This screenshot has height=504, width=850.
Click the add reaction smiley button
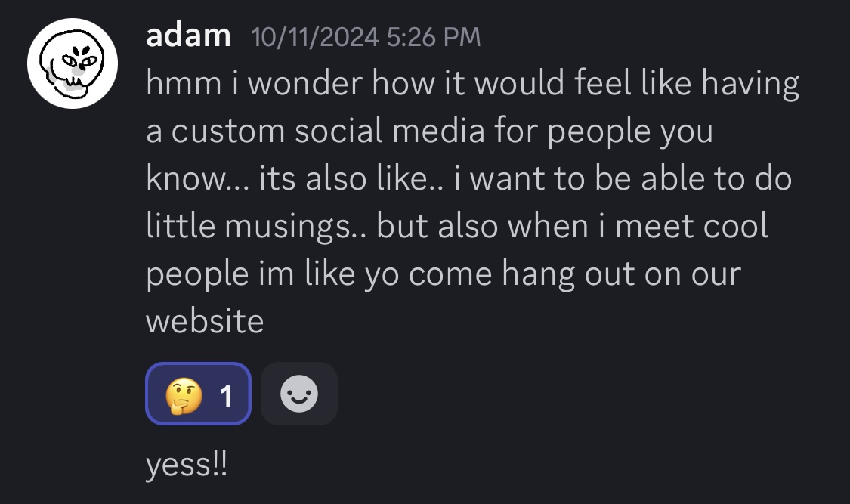pos(299,394)
